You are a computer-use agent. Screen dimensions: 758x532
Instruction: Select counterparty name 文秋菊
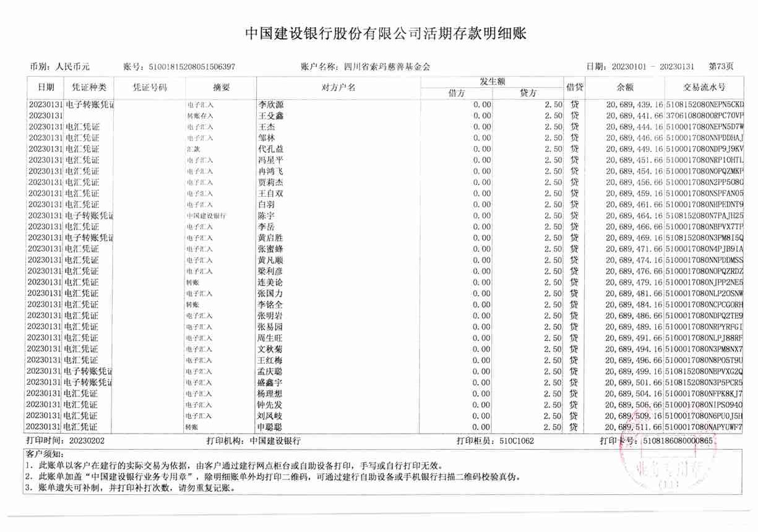[270, 350]
